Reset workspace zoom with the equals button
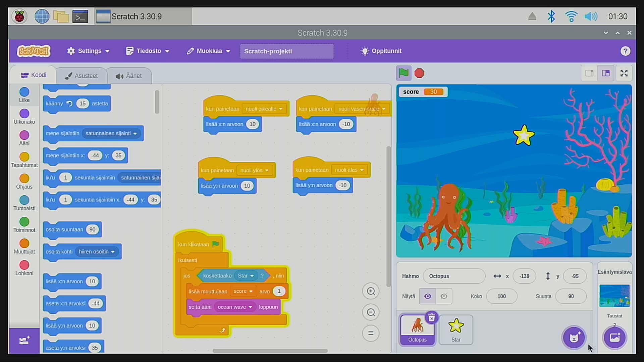Screen dimensions: 644x362 click(x=371, y=333)
